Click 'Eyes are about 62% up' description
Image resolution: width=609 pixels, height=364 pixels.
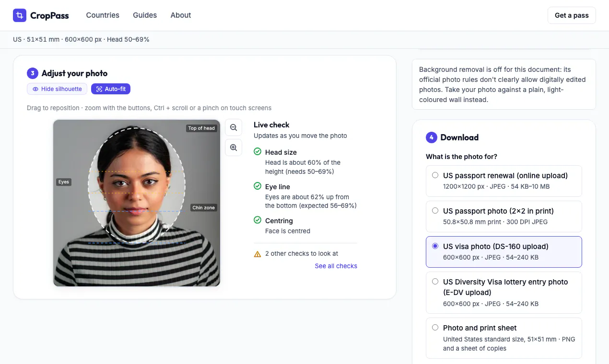[311, 201]
